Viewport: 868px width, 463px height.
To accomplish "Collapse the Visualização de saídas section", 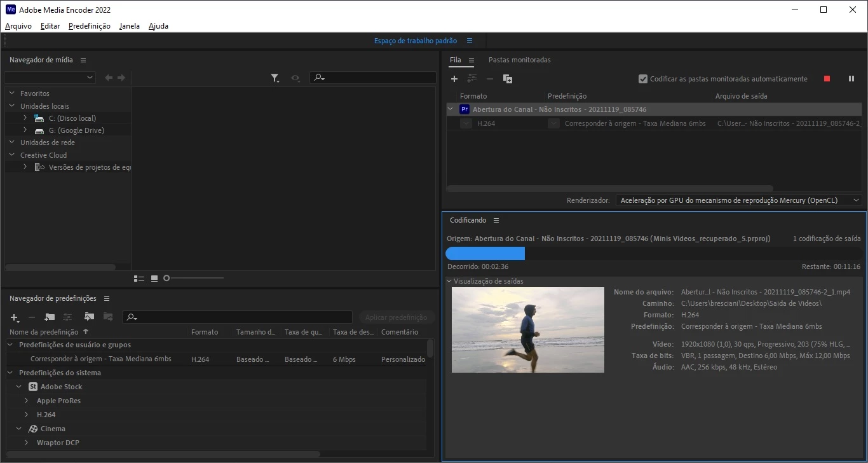I will click(449, 280).
